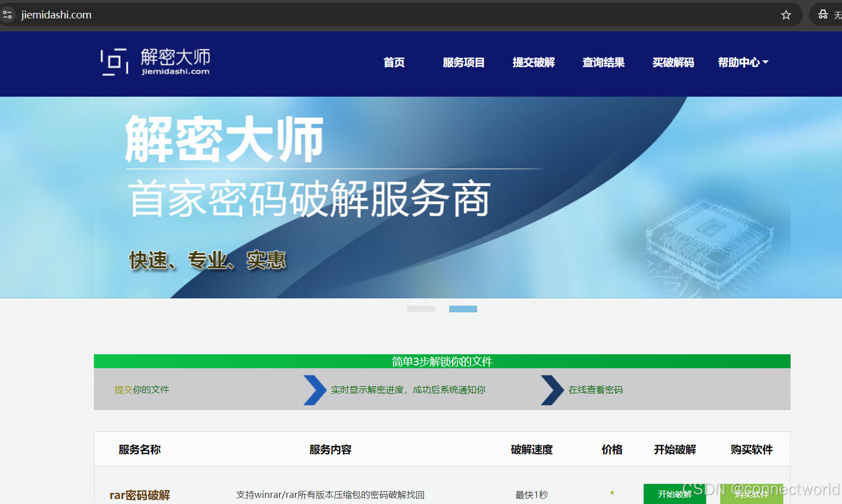Image resolution: width=842 pixels, height=504 pixels.
Task: Click the 购买软件 column header
Action: [751, 449]
